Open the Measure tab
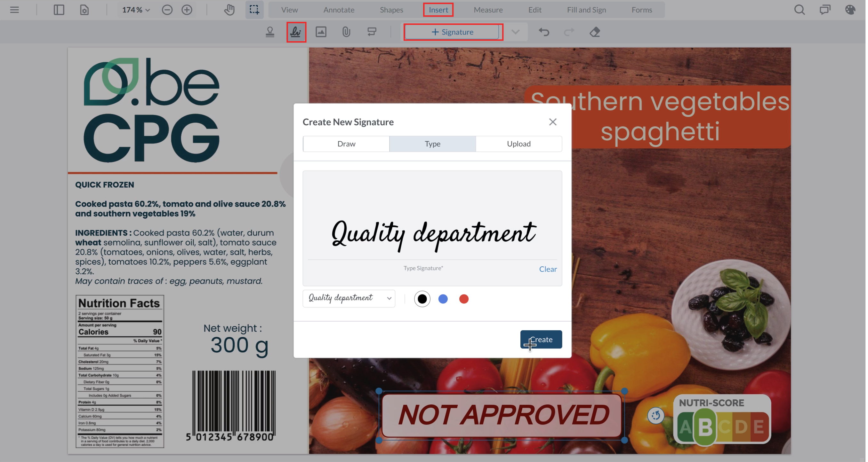Viewport: 868px width, 462px height. [488, 10]
